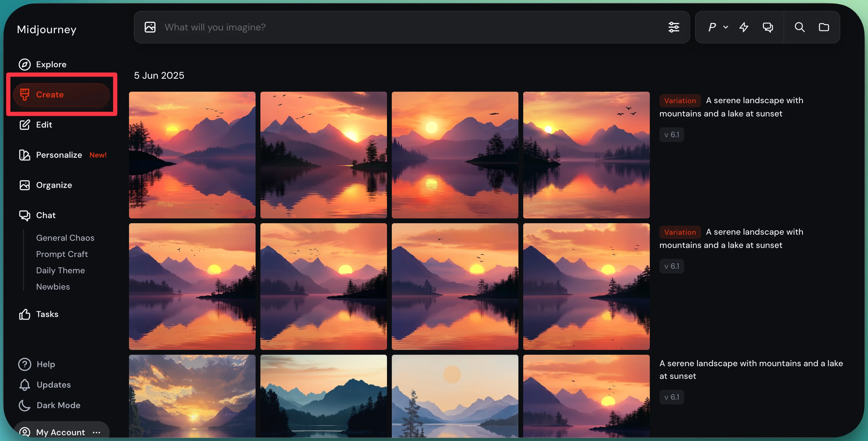This screenshot has height=441, width=868.
Task: Click the second row Variation tag
Action: tap(680, 232)
